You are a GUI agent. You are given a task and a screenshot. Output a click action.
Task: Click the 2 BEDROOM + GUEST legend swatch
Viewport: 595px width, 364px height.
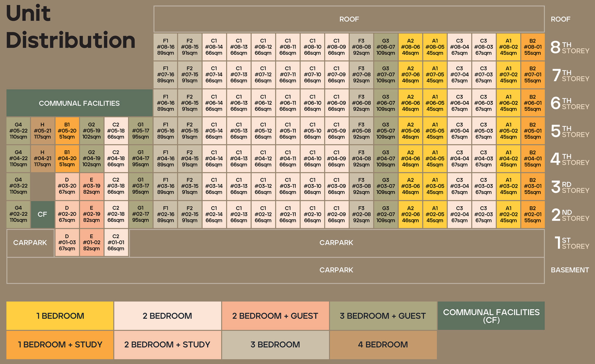(275, 316)
